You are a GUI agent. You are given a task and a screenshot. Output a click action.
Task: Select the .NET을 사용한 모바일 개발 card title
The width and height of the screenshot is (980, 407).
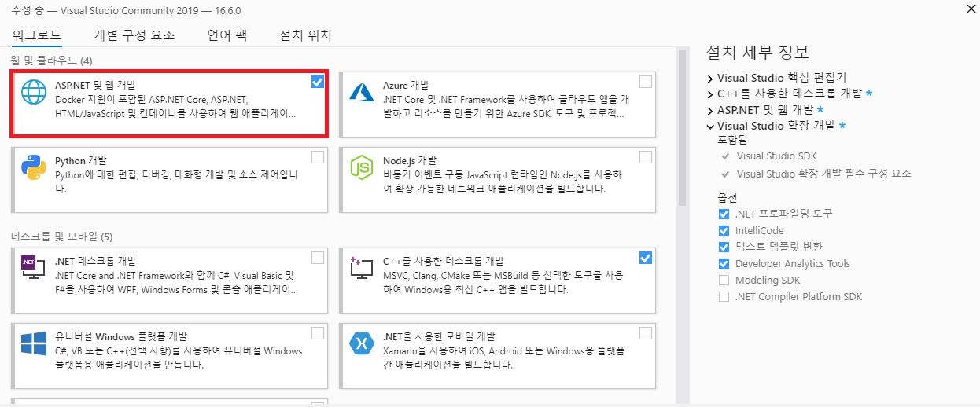tap(439, 336)
